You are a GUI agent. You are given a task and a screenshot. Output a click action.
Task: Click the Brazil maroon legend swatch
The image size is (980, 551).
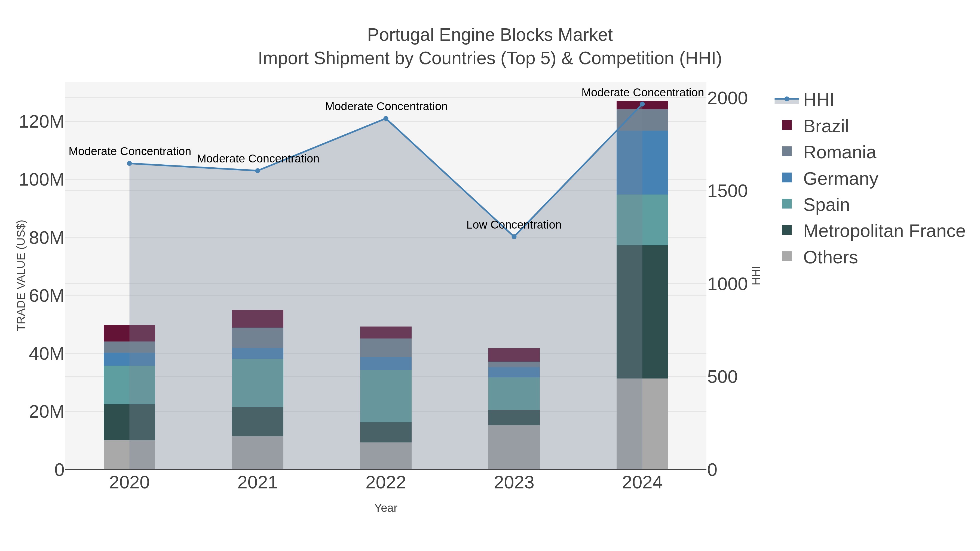pos(787,125)
